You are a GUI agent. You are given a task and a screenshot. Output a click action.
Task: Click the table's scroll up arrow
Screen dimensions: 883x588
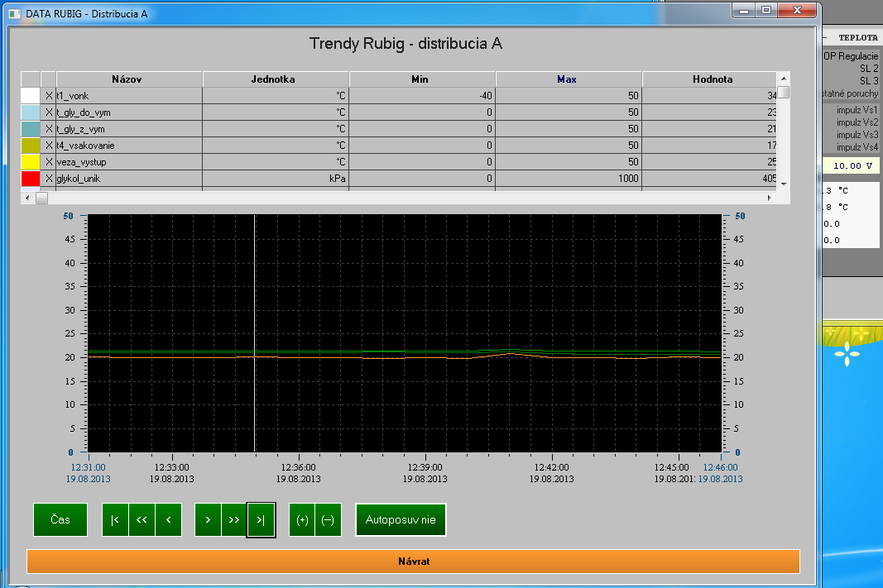tap(784, 79)
